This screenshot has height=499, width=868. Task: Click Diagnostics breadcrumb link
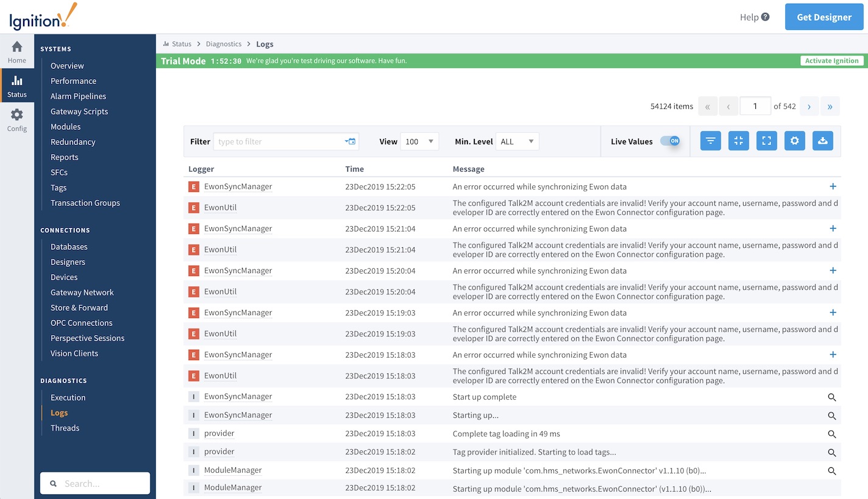click(224, 44)
